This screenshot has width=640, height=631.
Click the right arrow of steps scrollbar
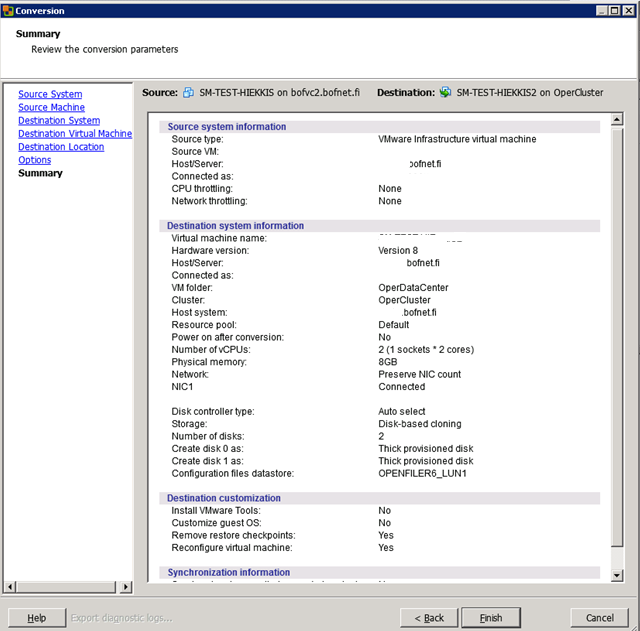coord(126,587)
